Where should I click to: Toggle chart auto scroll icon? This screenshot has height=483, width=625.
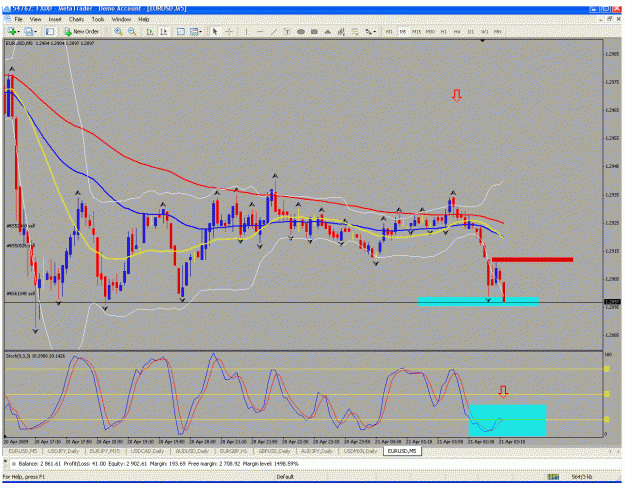pyautogui.click(x=149, y=31)
